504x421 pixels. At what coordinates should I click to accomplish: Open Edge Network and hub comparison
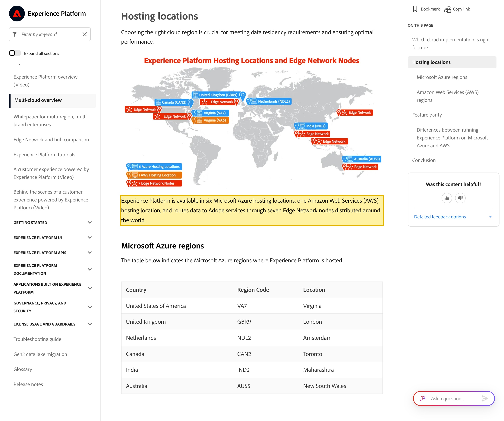51,140
